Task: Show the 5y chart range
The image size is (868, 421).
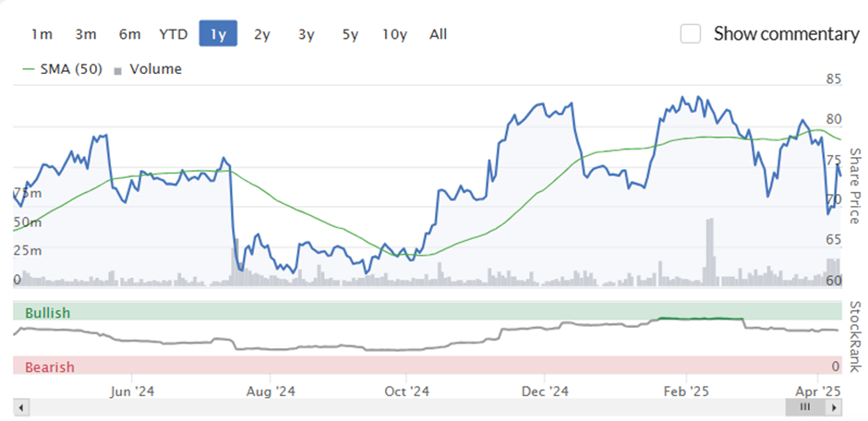Action: [350, 34]
